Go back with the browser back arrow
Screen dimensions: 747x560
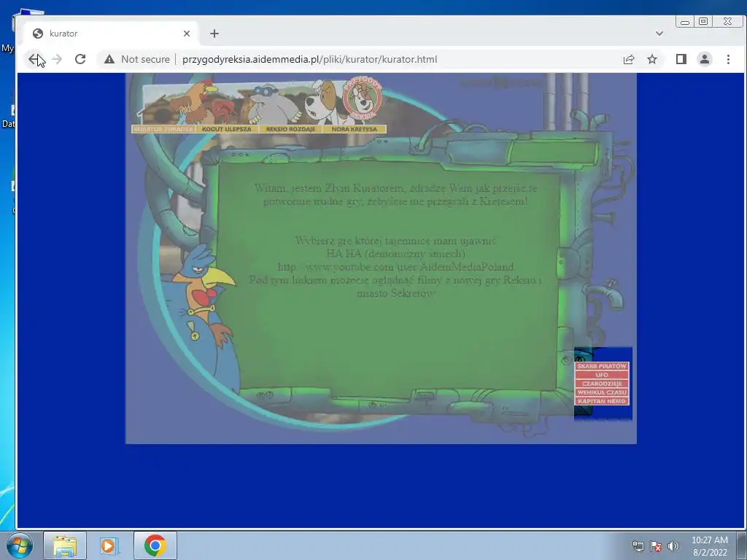(34, 60)
